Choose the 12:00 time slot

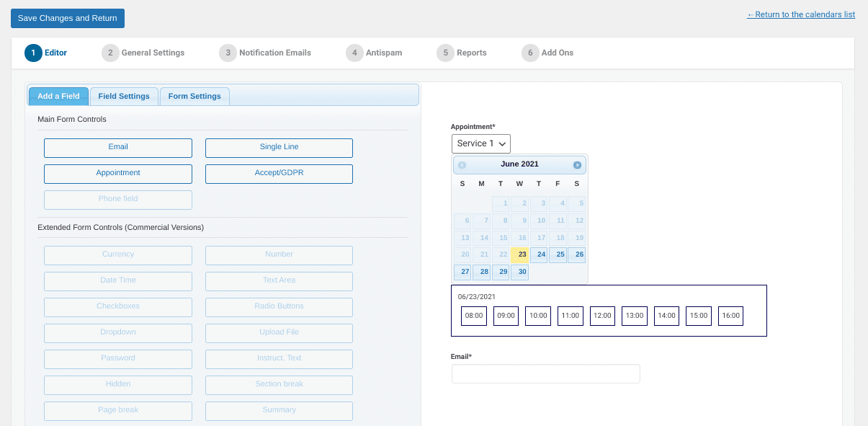tap(602, 316)
